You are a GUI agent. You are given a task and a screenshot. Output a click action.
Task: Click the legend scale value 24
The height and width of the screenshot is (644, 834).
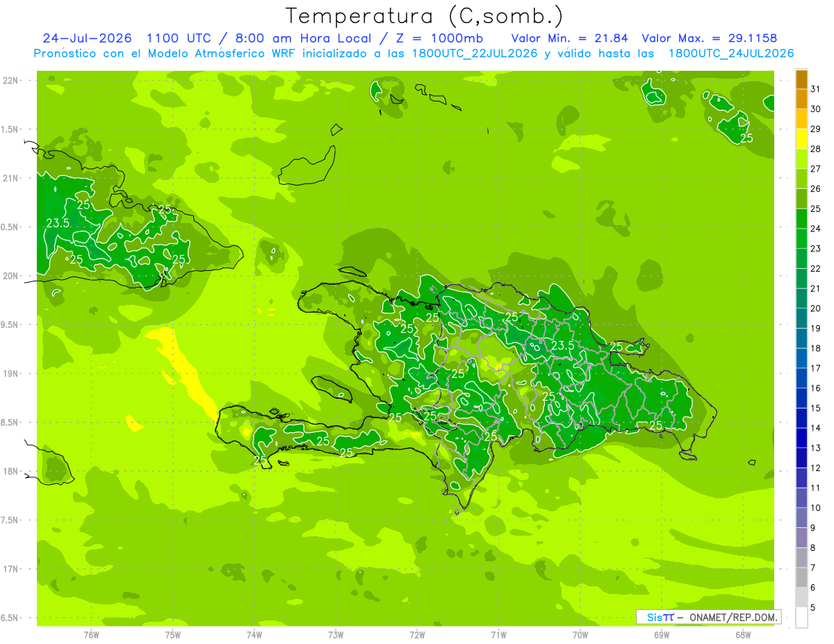tap(816, 229)
